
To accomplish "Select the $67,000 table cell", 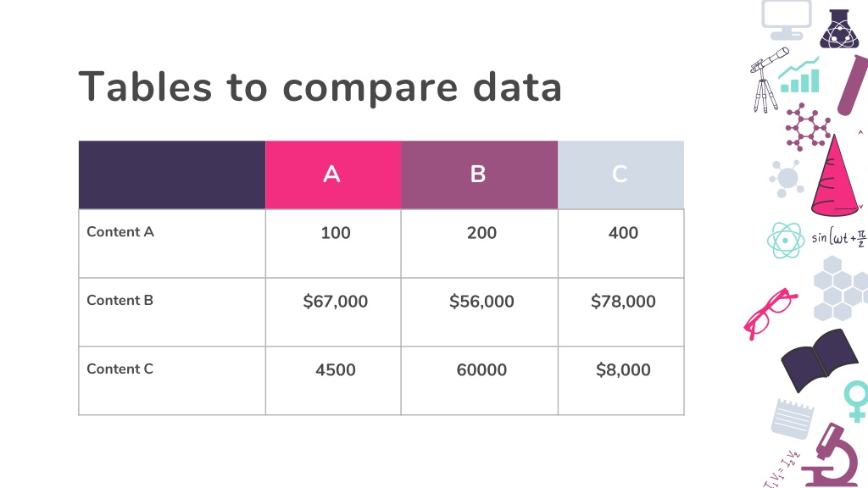I will pos(333,312).
